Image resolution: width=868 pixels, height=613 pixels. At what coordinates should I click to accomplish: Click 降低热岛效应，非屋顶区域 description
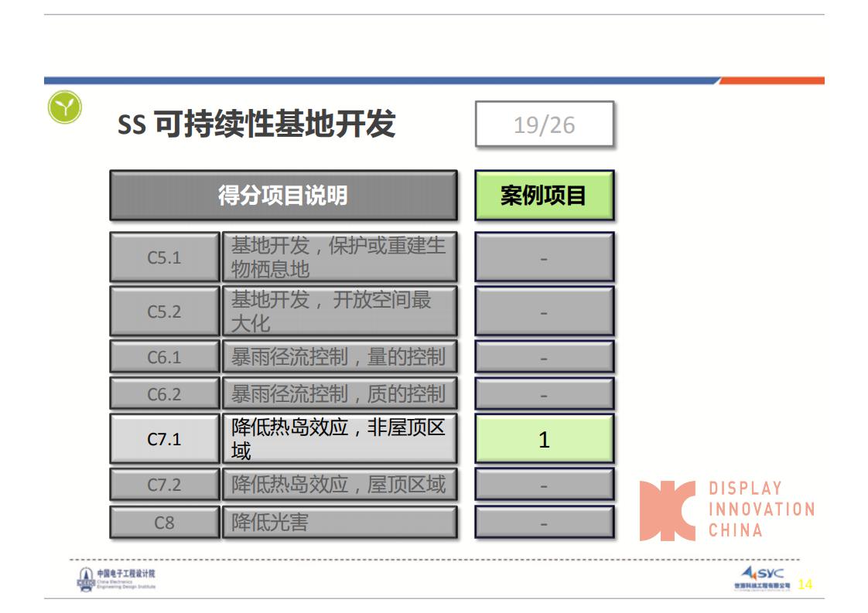pyautogui.click(x=340, y=439)
